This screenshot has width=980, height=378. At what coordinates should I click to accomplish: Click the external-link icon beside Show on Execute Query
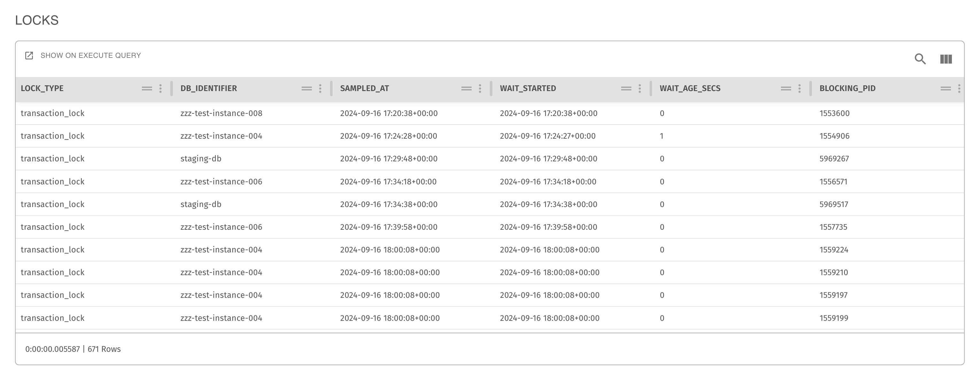click(x=29, y=56)
